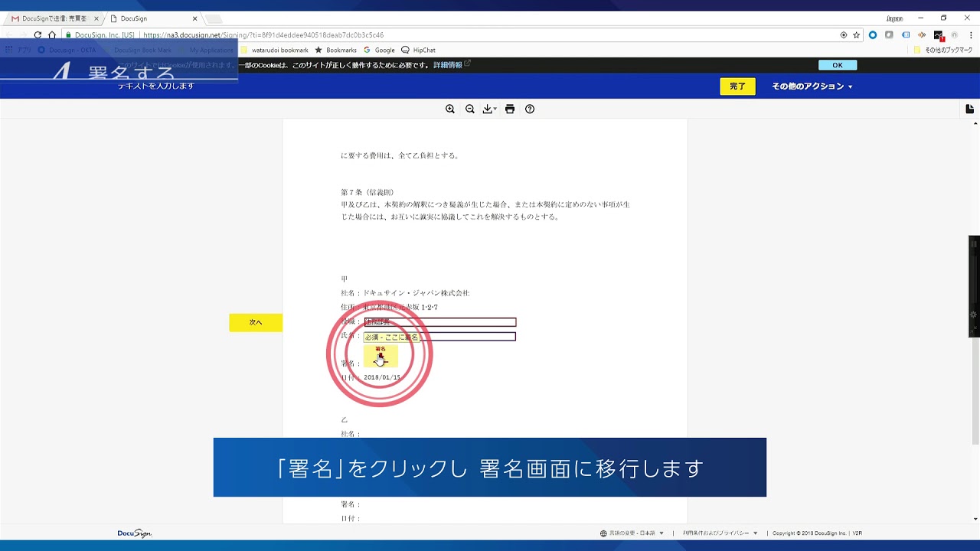The width and height of the screenshot is (980, 551).
Task: Click the blue circle extension icon
Action: click(872, 35)
